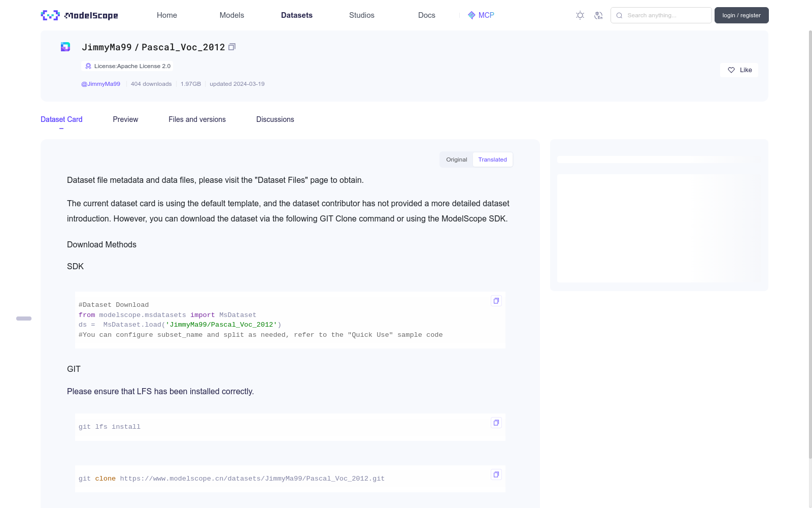Click the MCP diamond icon
The width and height of the screenshot is (812, 508).
pos(471,15)
